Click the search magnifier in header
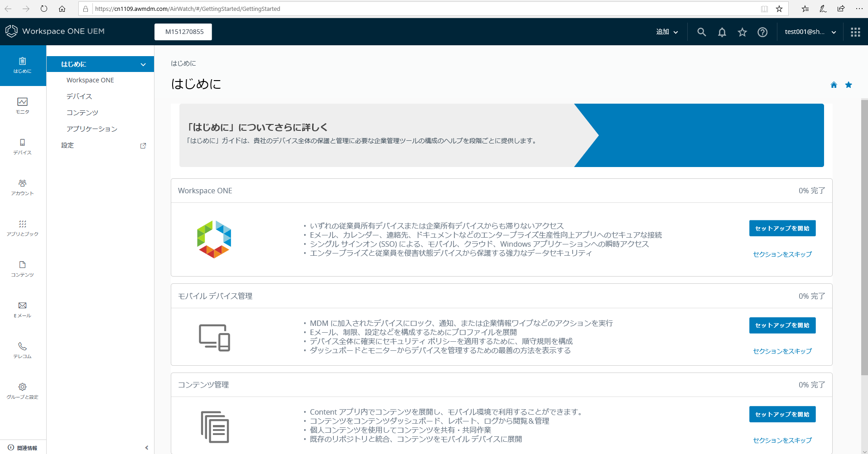Viewport: 868px width, 454px height. 701,32
